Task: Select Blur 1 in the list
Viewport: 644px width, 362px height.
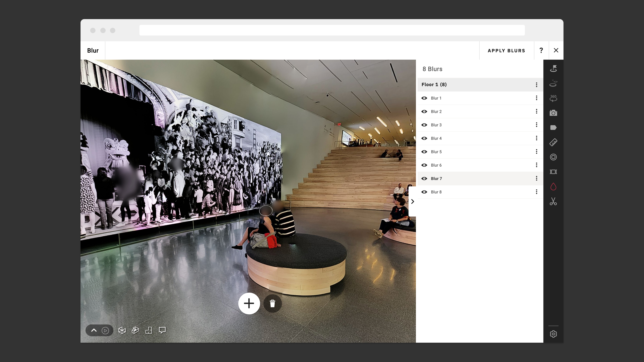Action: (480, 98)
